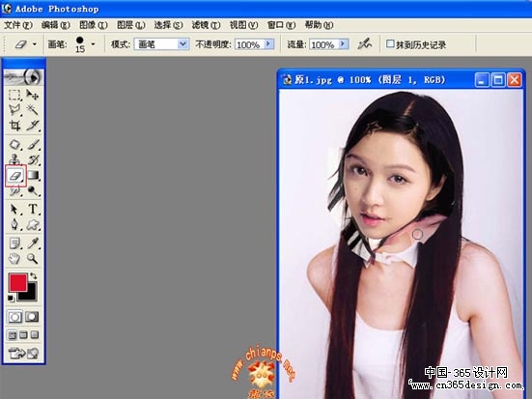This screenshot has height=399, width=532.
Task: Select the Notes tool
Action: click(x=14, y=243)
